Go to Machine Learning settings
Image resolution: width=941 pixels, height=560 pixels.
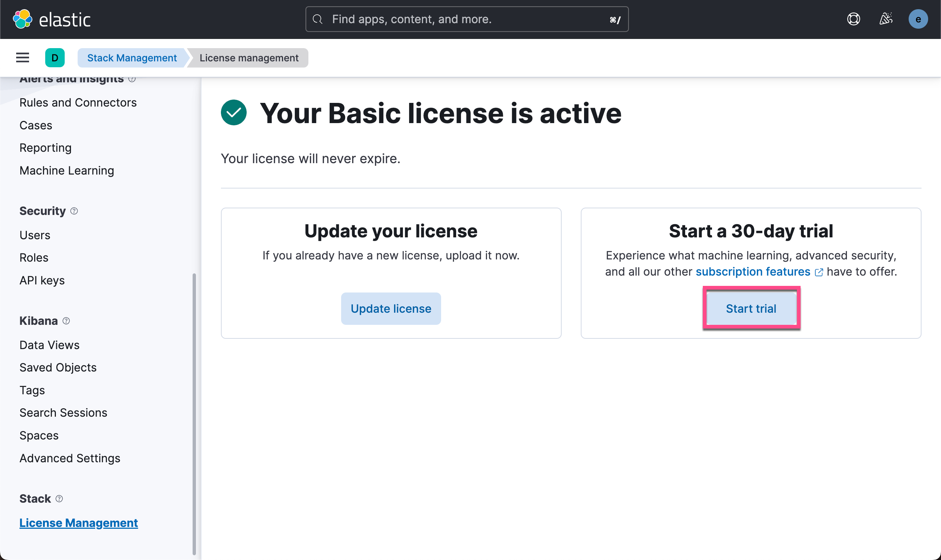(x=67, y=170)
